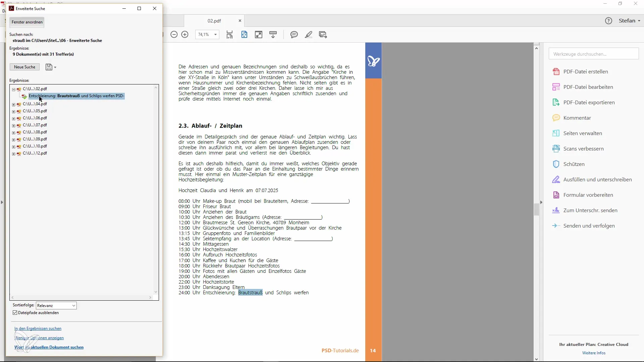644x362 pixels.
Task: Start a Neue Suche
Action: (x=24, y=67)
